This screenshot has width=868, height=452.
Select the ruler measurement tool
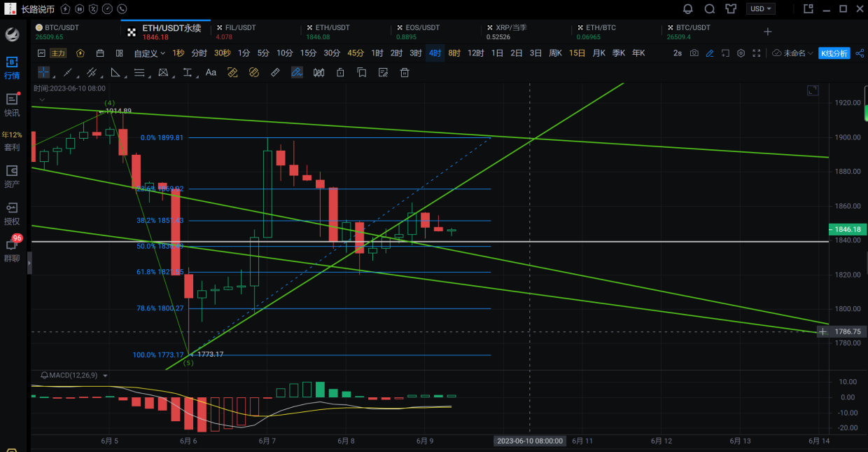pyautogui.click(x=275, y=72)
